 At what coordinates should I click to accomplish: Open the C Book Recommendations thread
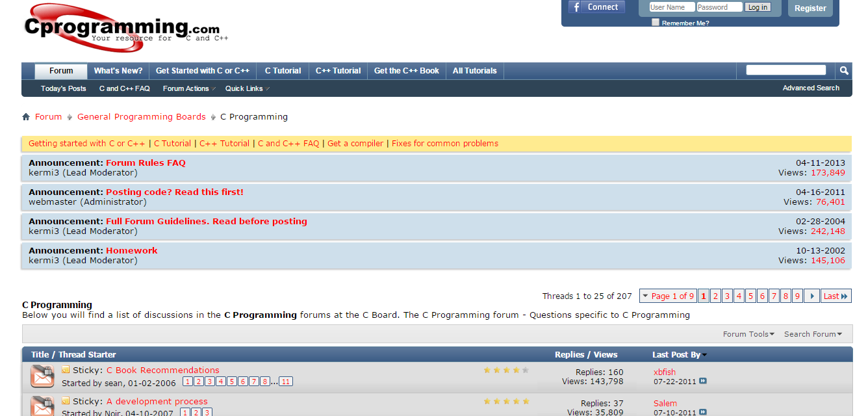(x=163, y=370)
